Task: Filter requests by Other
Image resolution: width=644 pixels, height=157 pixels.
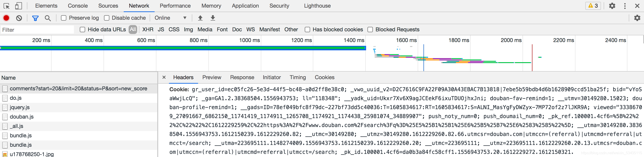Action: (x=291, y=30)
